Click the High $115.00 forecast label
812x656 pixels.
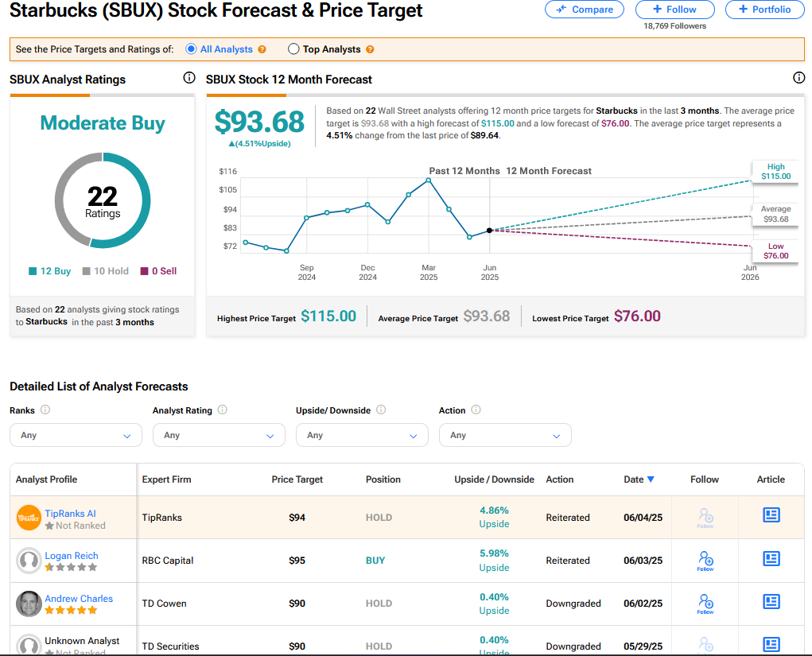point(775,172)
